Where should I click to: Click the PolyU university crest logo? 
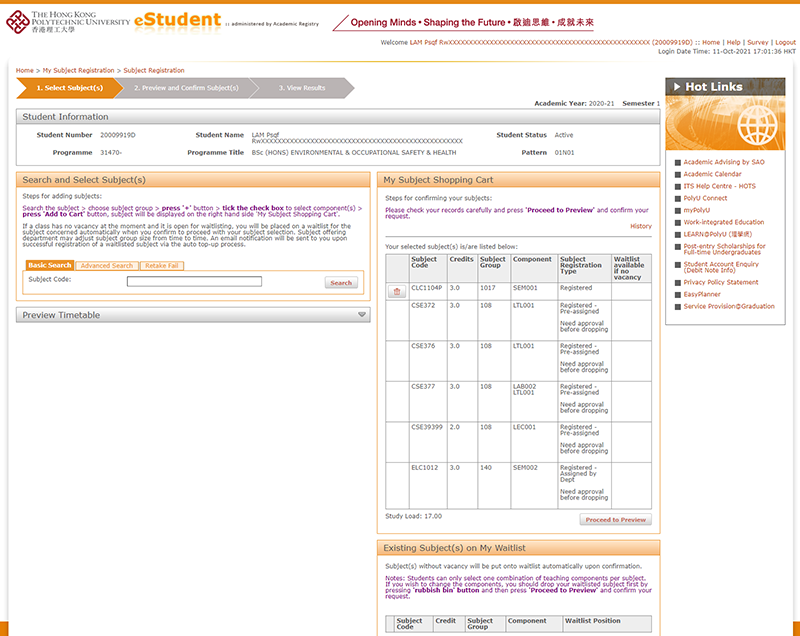click(x=18, y=20)
